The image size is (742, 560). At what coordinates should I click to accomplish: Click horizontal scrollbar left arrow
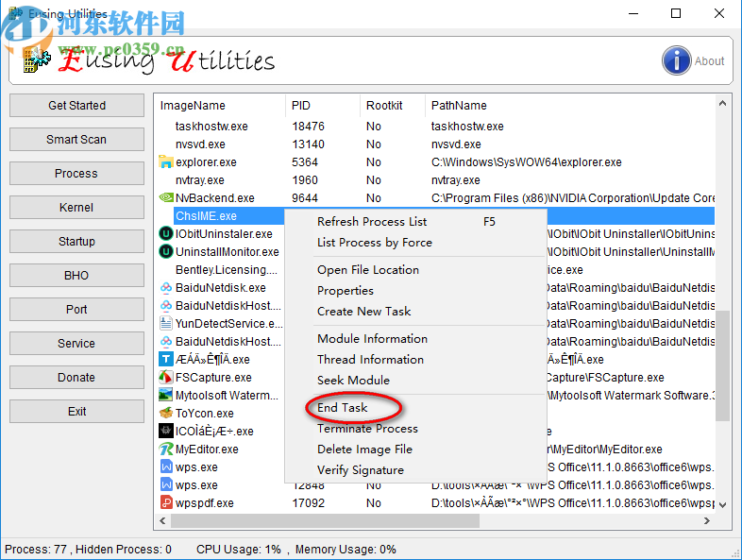click(162, 520)
